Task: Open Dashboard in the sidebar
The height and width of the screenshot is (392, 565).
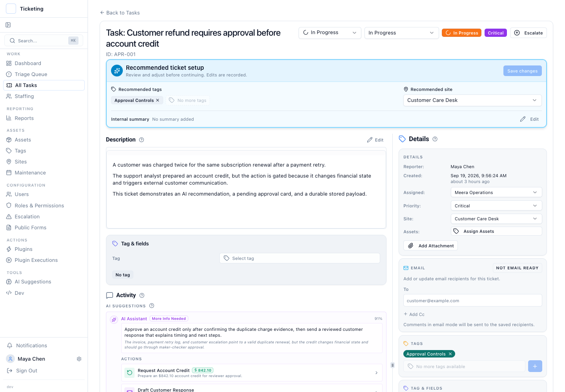Action: 44,64
